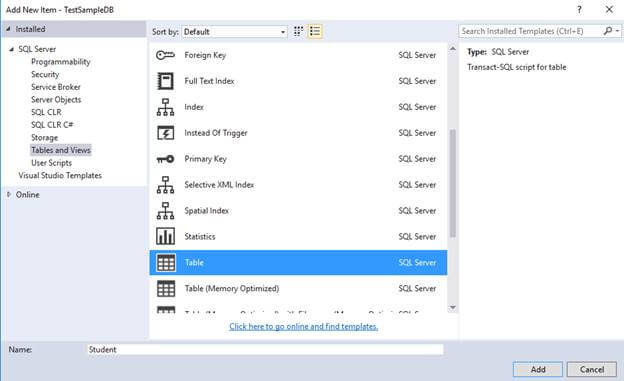Select Tables and Views category
This screenshot has height=381, width=624.
[x=61, y=150]
